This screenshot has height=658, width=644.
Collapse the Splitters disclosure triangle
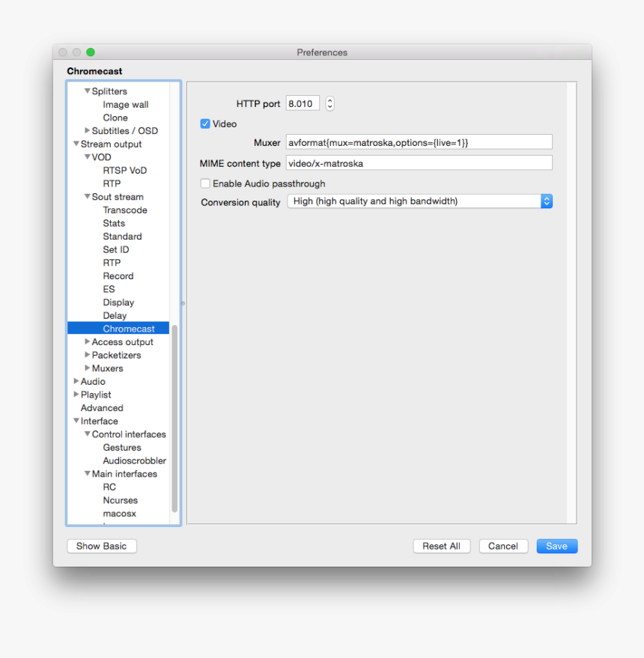[x=88, y=91]
